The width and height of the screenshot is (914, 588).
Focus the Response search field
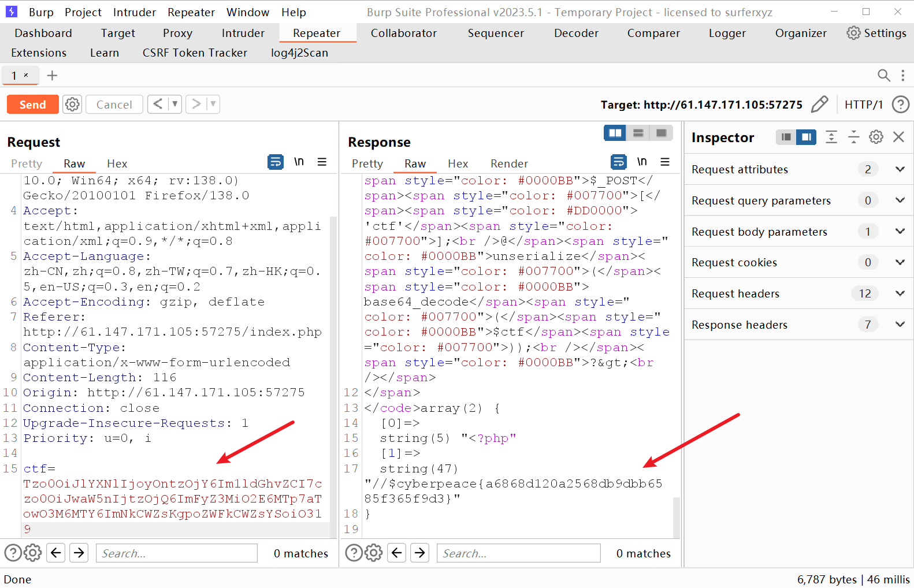point(519,553)
